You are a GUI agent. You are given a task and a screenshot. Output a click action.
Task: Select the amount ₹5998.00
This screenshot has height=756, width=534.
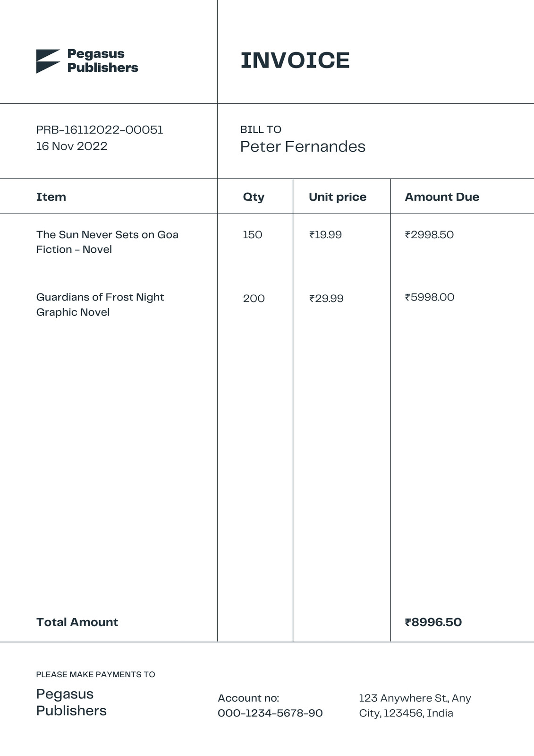point(430,297)
